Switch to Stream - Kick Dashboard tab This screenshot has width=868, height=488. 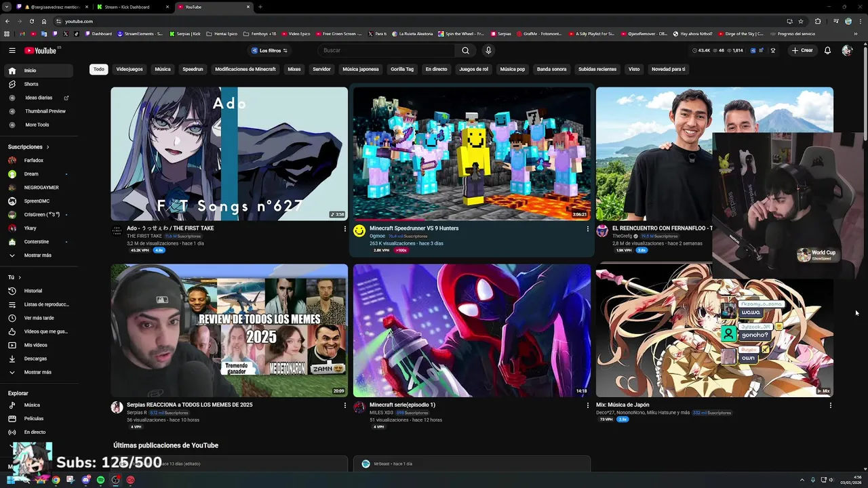(x=132, y=7)
